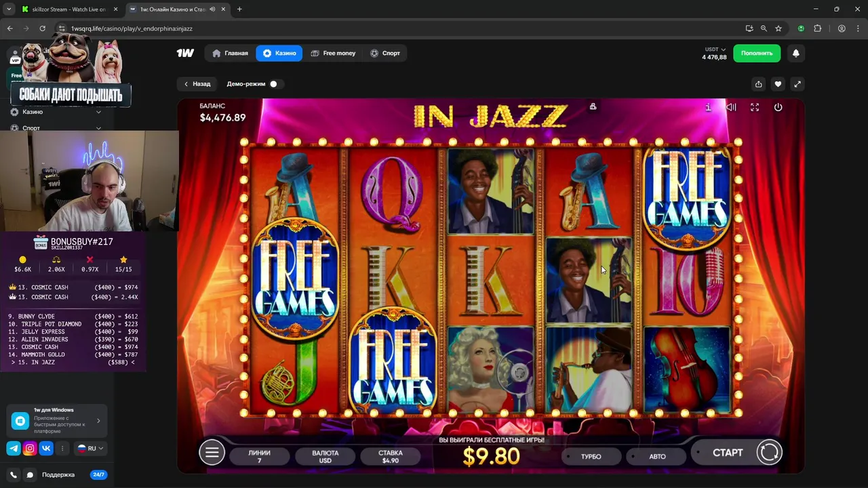Share the game using the share icon
Viewport: 868px width, 488px height.
759,84
